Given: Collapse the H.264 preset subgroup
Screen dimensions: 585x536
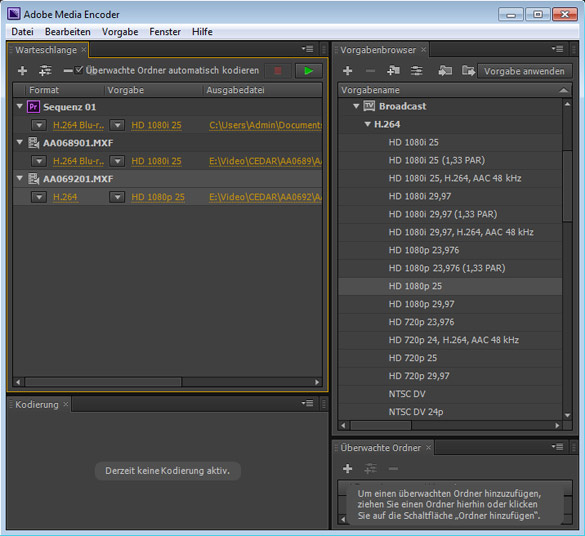Looking at the screenshot, I should [x=367, y=124].
